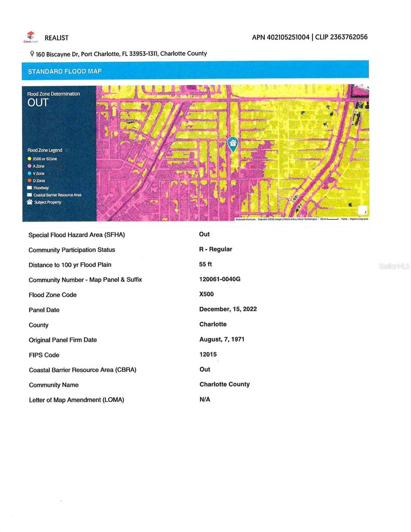Click the yellow X500 or BZone swatch
This screenshot has height=532, width=411.
point(30,159)
